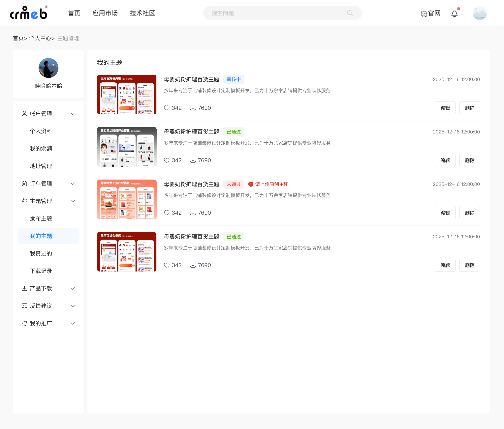Click the red warning icon 请上传原创主题
The width and height of the screenshot is (504, 429).
pos(251,184)
